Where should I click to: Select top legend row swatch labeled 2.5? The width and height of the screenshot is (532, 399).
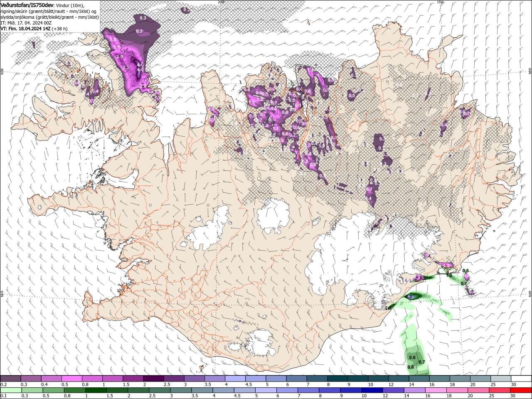tap(174, 379)
